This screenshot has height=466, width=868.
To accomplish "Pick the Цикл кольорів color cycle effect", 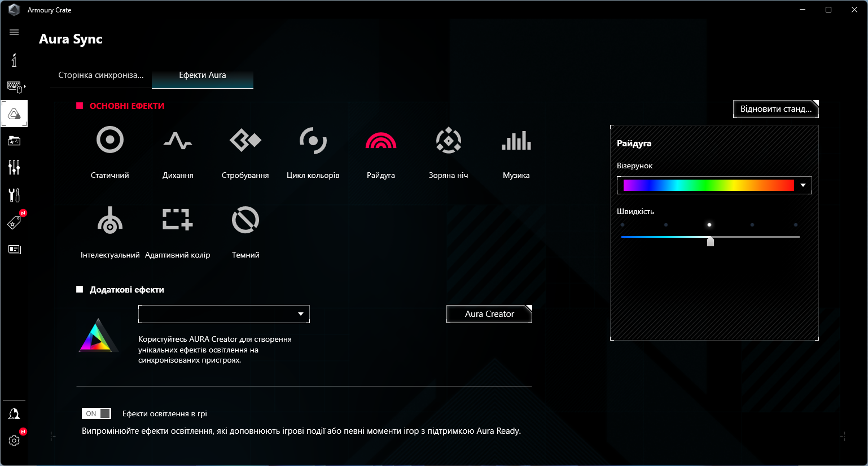I will [313, 140].
